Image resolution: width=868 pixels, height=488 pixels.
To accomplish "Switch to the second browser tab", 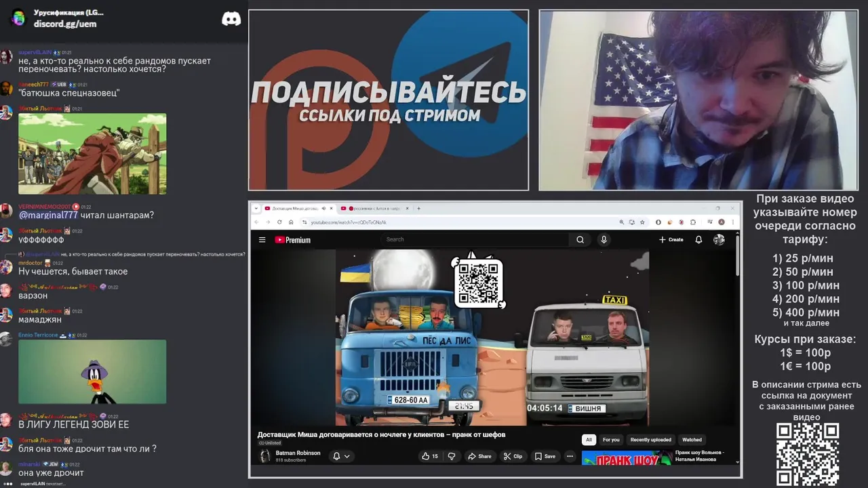I will pyautogui.click(x=374, y=208).
